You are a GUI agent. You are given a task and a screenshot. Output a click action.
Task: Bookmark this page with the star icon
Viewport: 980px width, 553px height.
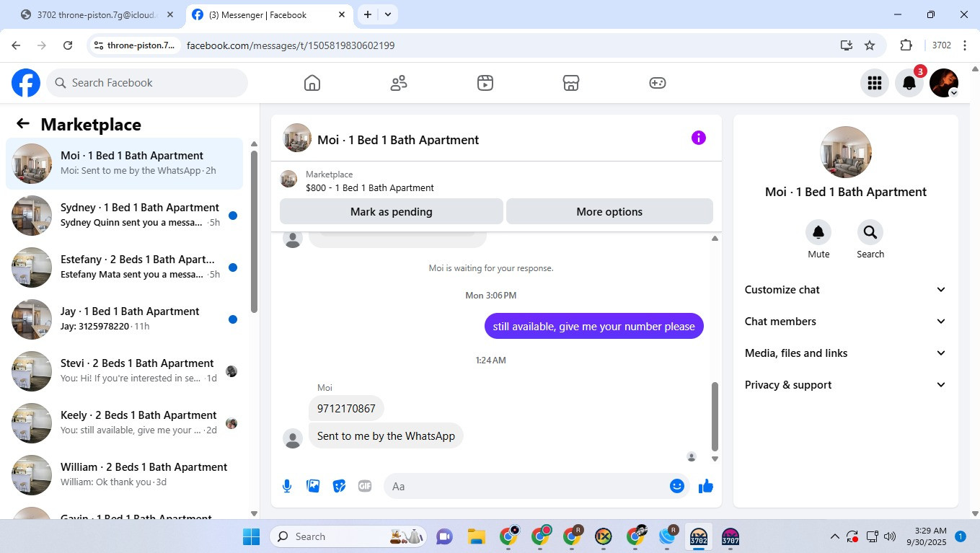point(870,45)
